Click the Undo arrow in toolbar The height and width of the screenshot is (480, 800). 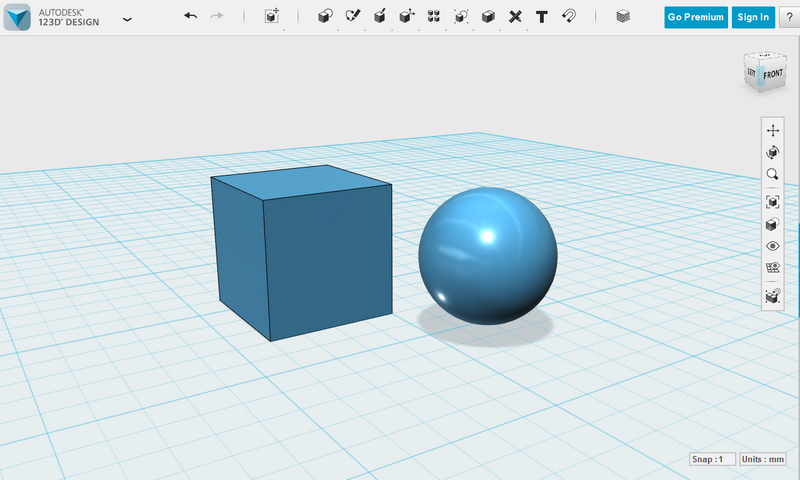(190, 16)
